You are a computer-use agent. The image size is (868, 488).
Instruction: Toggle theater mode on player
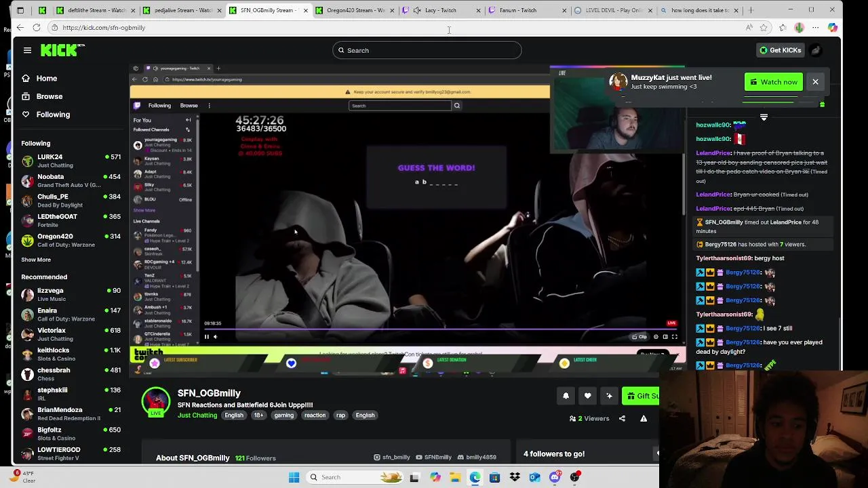click(x=665, y=337)
